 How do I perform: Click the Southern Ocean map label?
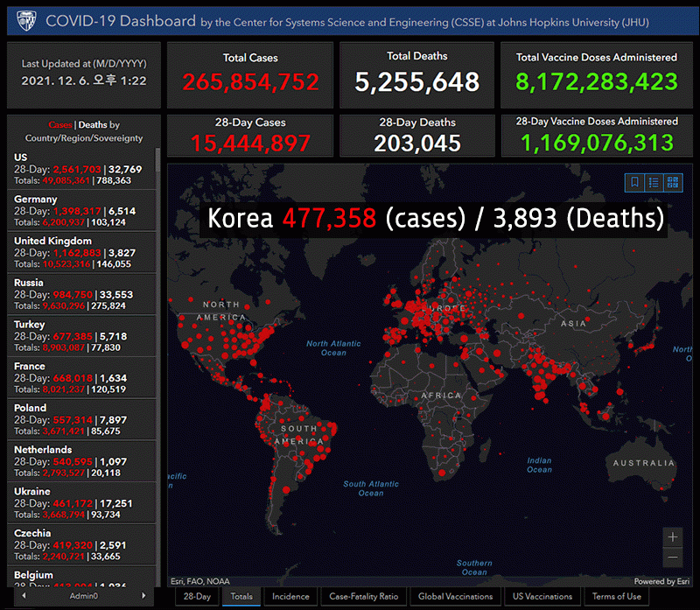click(474, 568)
